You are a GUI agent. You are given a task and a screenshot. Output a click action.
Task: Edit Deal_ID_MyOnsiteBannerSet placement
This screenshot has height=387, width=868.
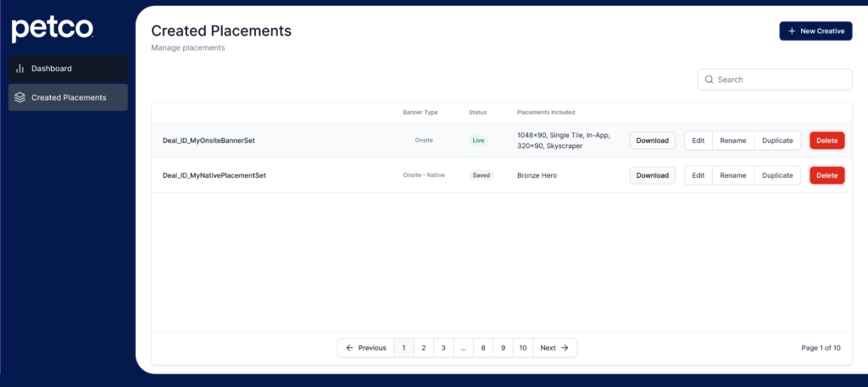coord(698,141)
